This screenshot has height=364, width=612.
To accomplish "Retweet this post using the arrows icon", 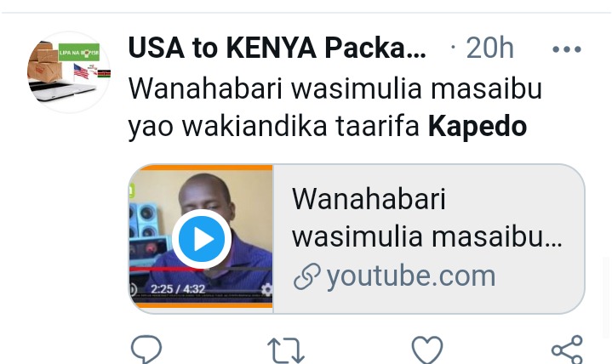I will pyautogui.click(x=286, y=350).
